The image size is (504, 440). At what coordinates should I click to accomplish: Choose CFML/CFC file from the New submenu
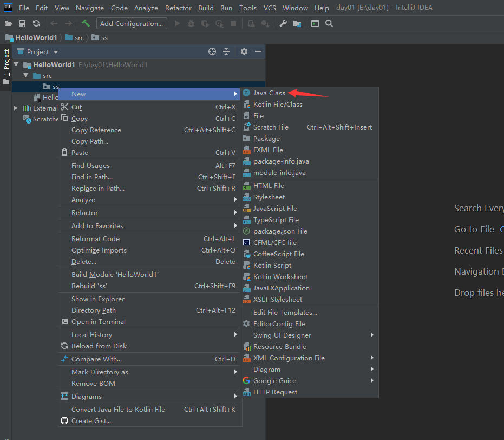point(310,243)
